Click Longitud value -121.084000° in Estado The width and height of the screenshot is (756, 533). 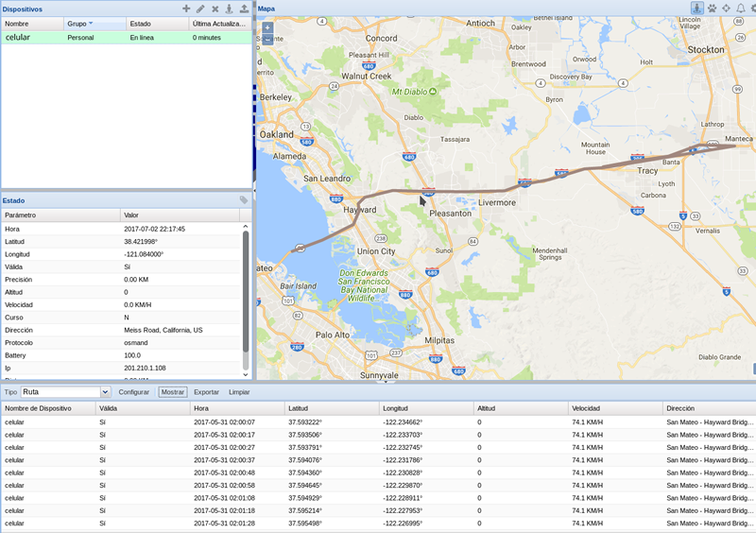pos(144,254)
